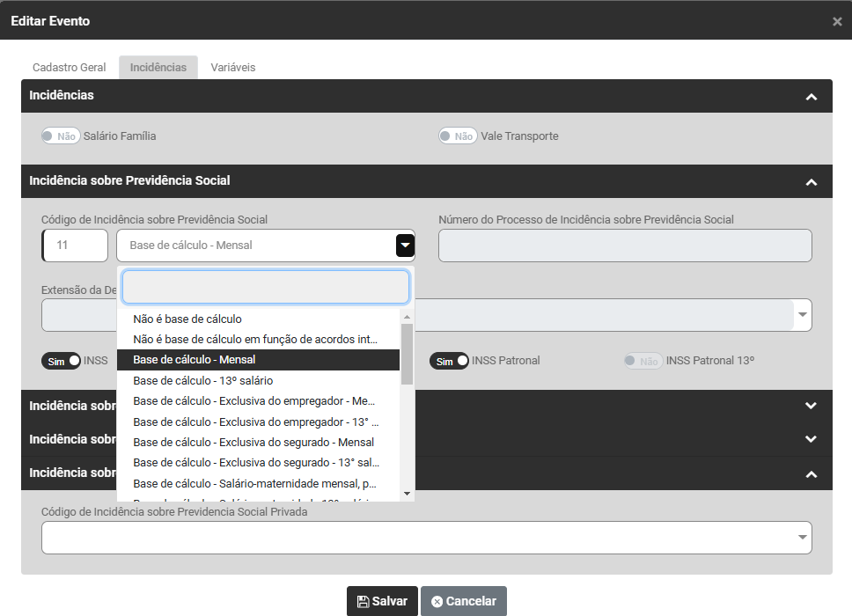The height and width of the screenshot is (616, 852).
Task: Choose Base de cálculo - 13º salário
Action: [258, 381]
